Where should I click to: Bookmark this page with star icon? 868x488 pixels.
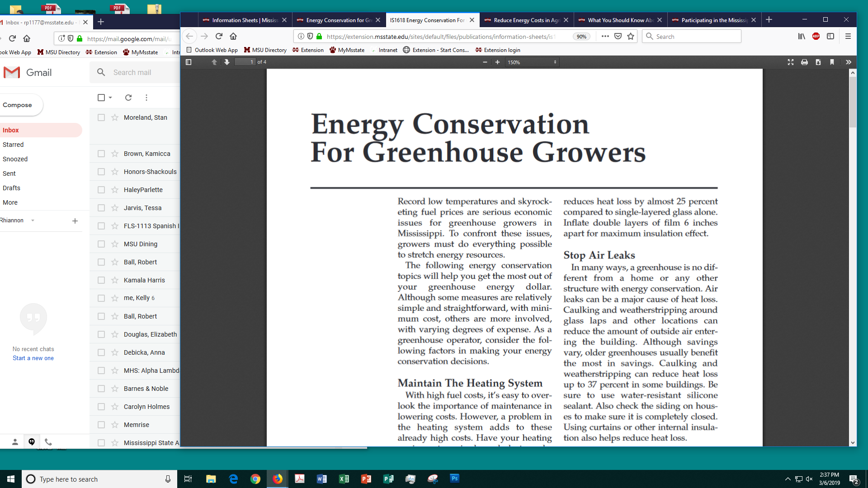(631, 36)
